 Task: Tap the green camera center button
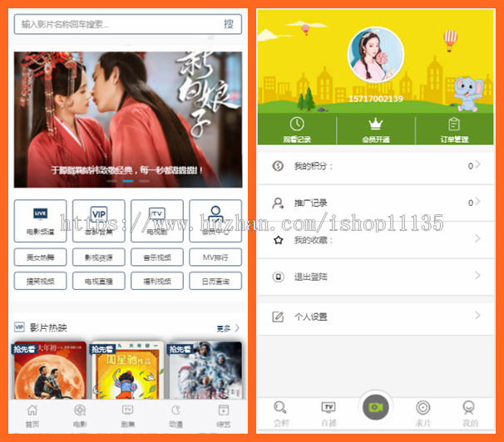click(x=376, y=407)
